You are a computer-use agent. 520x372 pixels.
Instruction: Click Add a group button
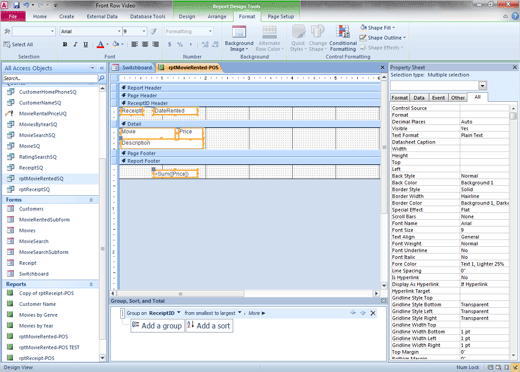(157, 326)
